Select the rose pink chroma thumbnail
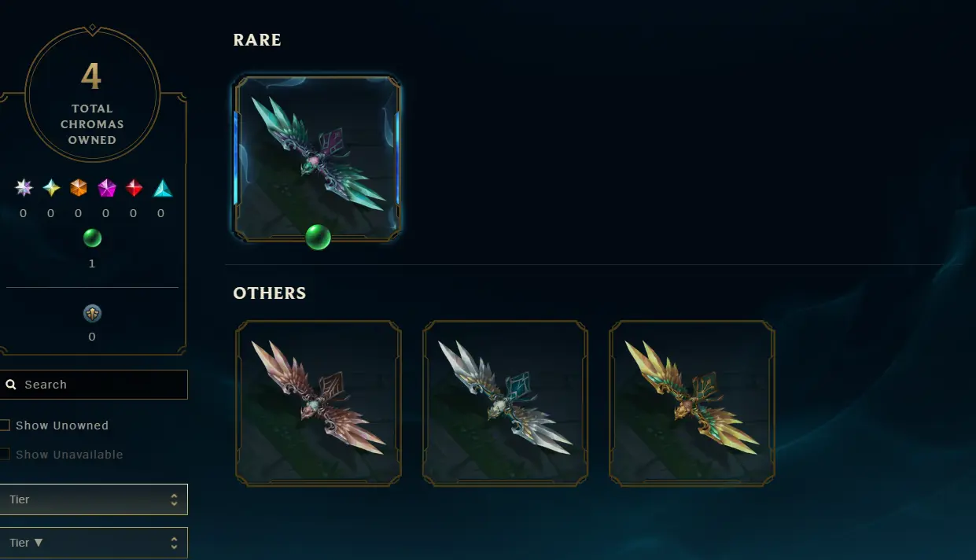The image size is (976, 560). (319, 403)
